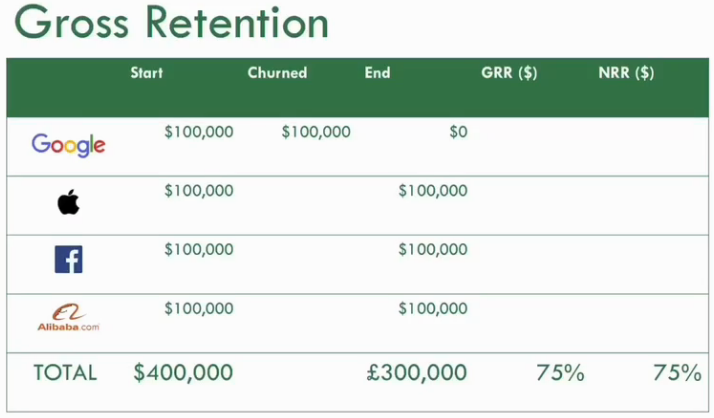Screen dimensions: 714x418
Task: Click the Facebook logo icon
Action: [x=68, y=261]
